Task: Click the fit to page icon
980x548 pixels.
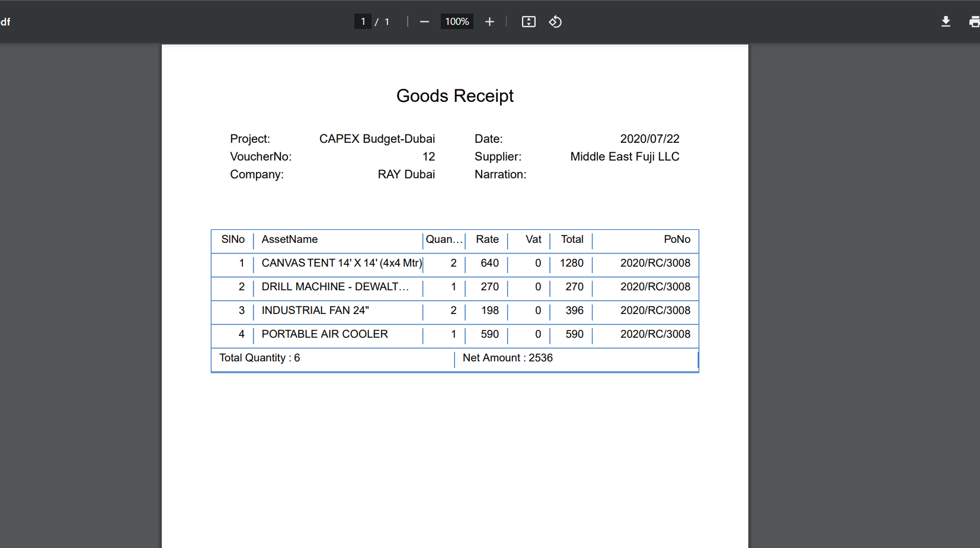Action: [529, 22]
